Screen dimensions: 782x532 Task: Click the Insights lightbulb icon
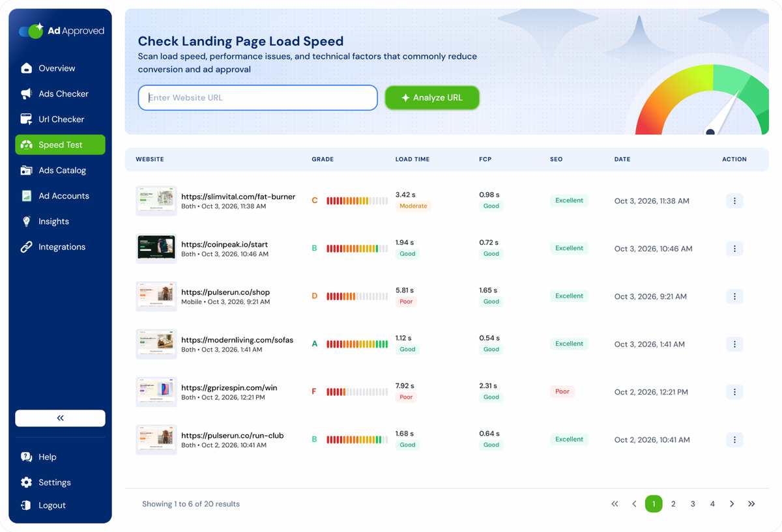[27, 221]
